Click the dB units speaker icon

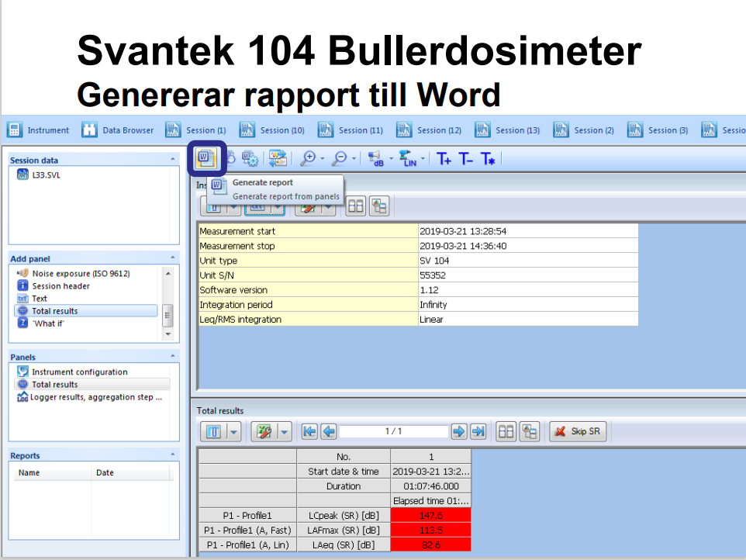376,158
